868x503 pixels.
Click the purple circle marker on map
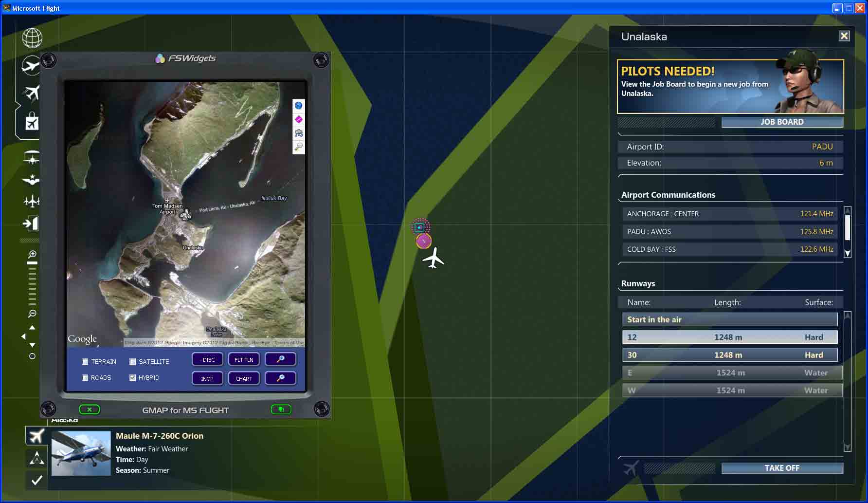click(x=424, y=241)
